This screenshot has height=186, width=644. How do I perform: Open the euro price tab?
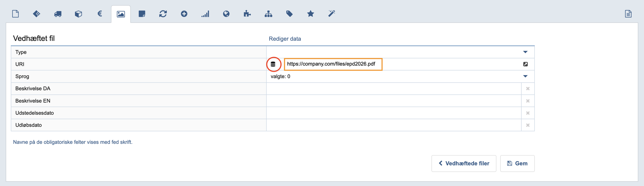point(100,14)
